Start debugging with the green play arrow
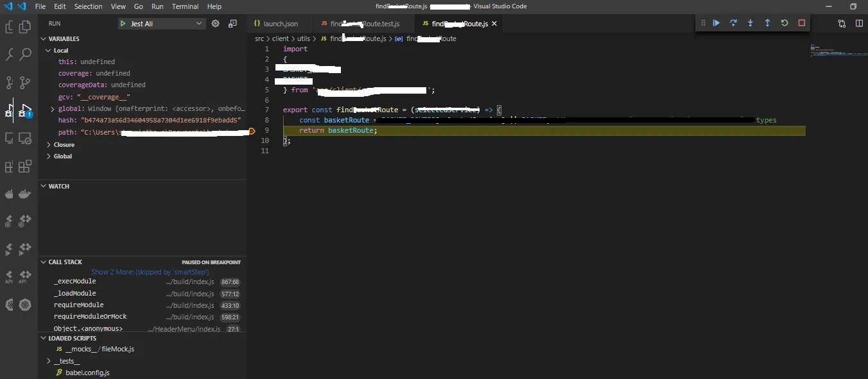This screenshot has width=868, height=379. [123, 24]
